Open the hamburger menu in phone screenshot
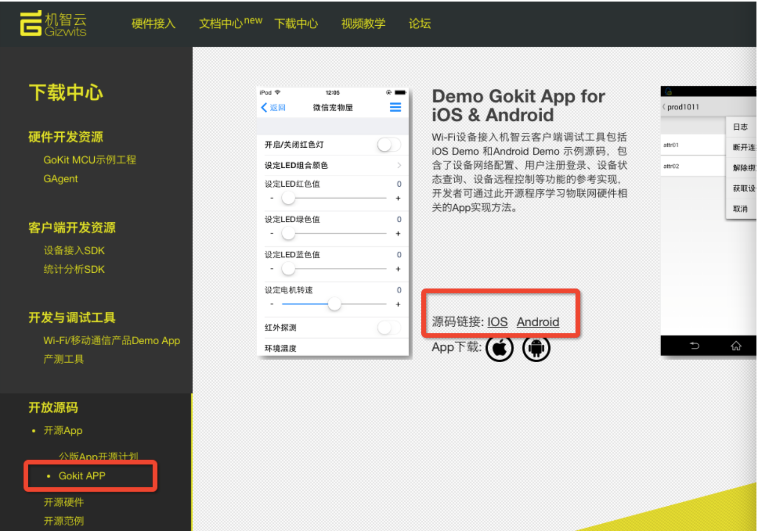 395,108
